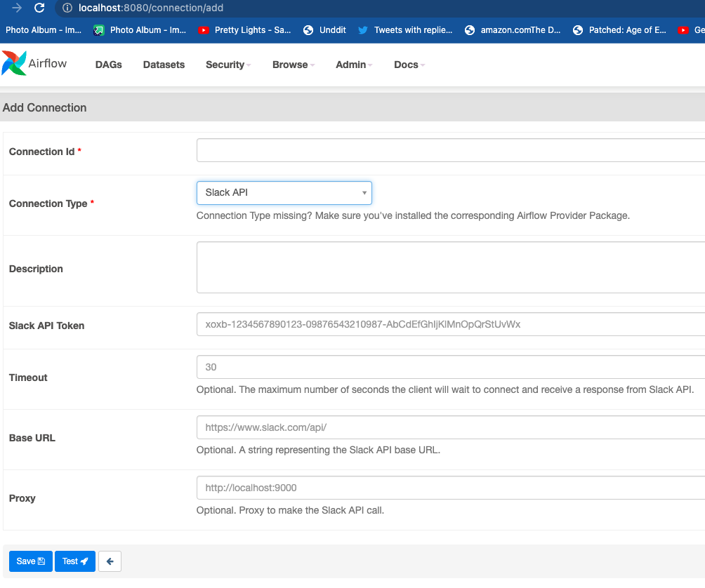Screen dimensions: 705x588
Task: Open the Tweets with replies Twitter bookmark
Action: tap(405, 30)
